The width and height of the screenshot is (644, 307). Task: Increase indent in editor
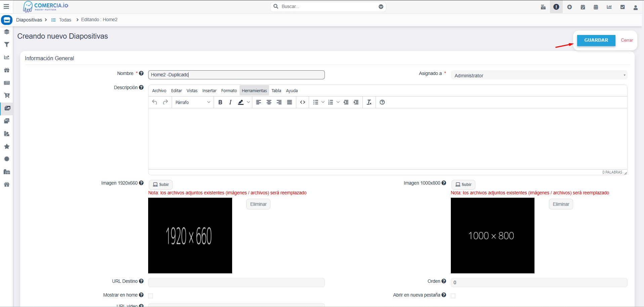pyautogui.click(x=356, y=102)
